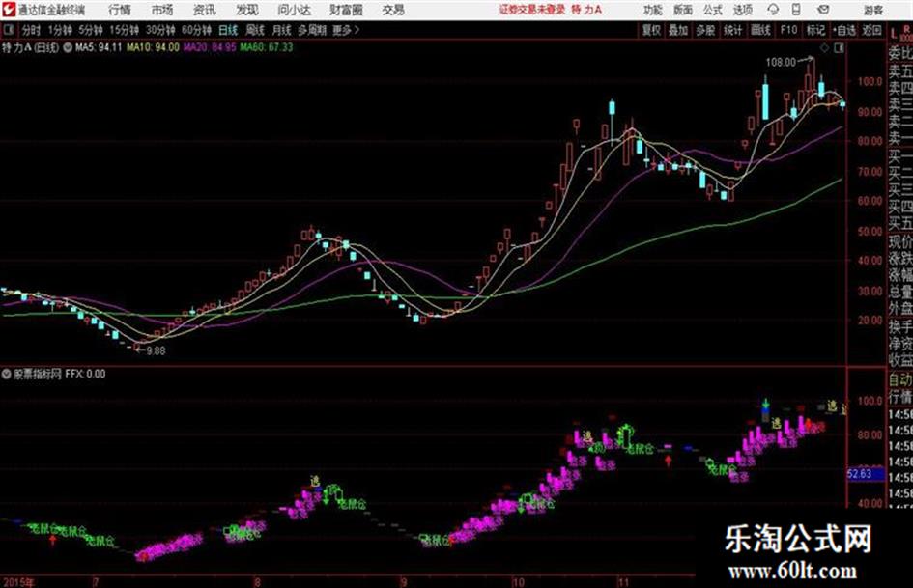Switch to 5分钟 period tab

(x=90, y=30)
